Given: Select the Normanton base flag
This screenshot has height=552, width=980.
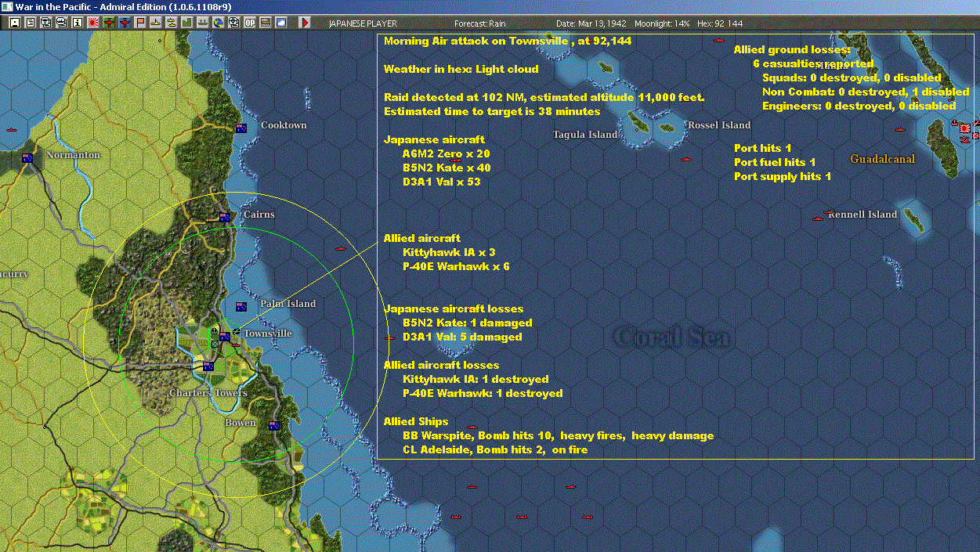Looking at the screenshot, I should coord(27,157).
